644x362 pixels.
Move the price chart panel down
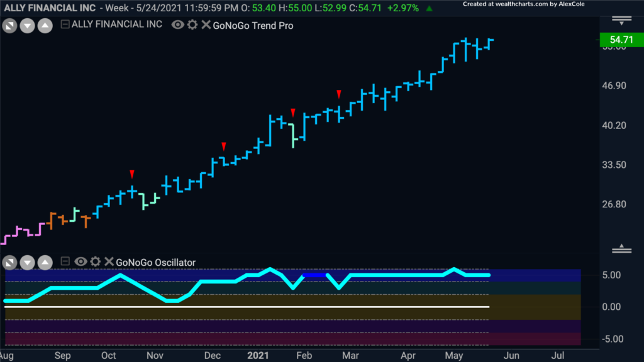click(27, 26)
